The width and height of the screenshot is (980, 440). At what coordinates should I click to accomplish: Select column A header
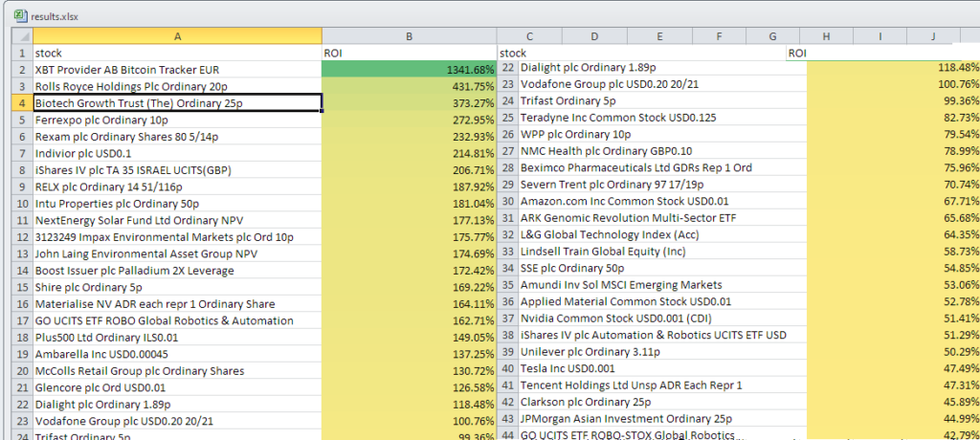tap(177, 36)
